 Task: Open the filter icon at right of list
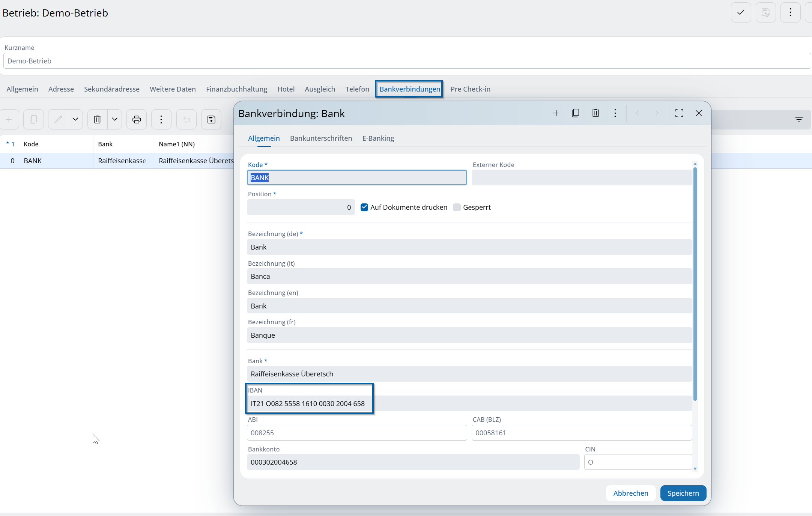point(799,119)
